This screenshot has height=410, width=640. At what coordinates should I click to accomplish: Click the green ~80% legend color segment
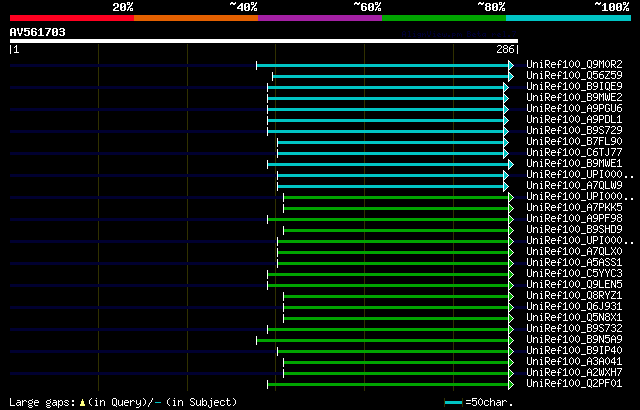[444, 18]
